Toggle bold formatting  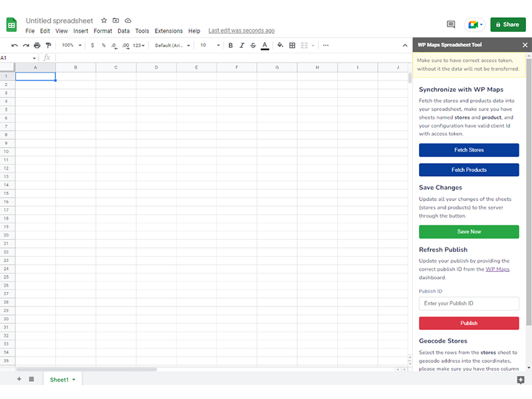[x=231, y=45]
